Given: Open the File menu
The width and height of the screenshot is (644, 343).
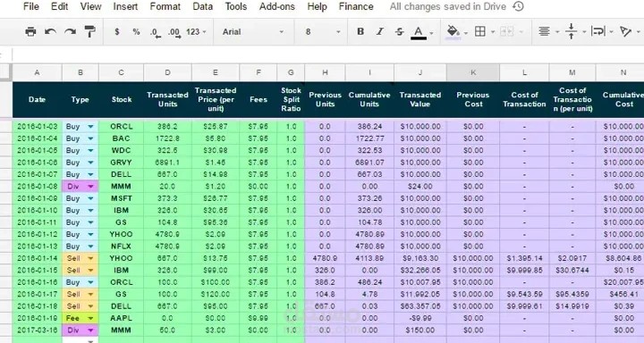Looking at the screenshot, I should coord(31,6).
